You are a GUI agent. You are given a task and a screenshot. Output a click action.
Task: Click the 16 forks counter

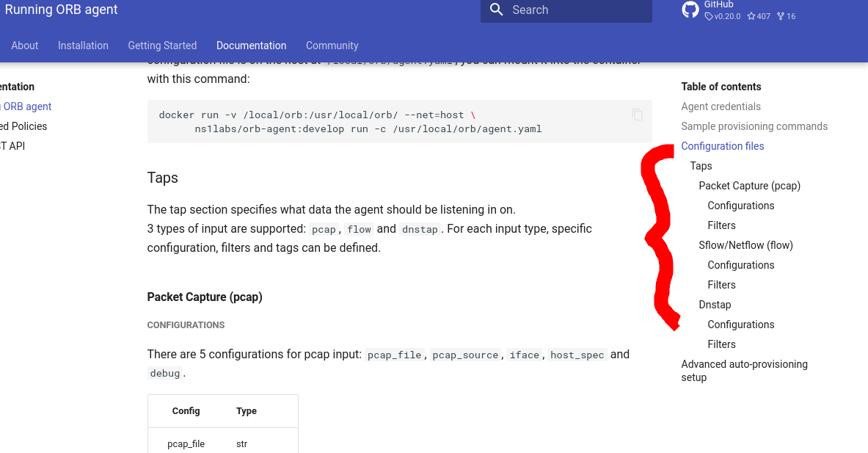point(786,16)
